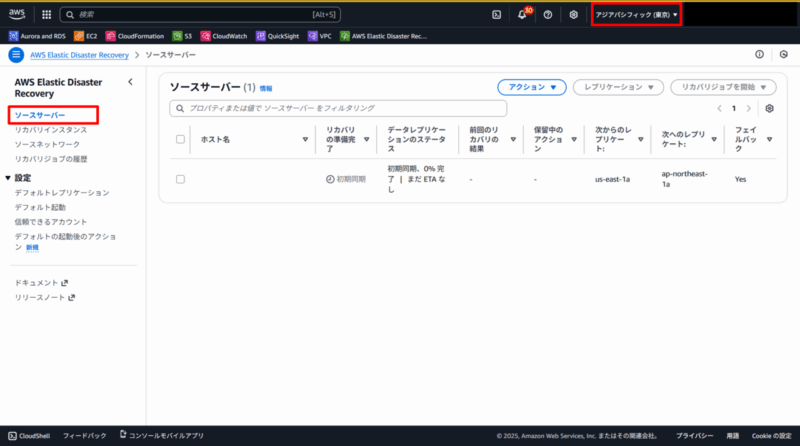Image resolution: width=800 pixels, height=446 pixels.
Task: Launch CloudShell from the top bar icon
Action: pos(497,15)
